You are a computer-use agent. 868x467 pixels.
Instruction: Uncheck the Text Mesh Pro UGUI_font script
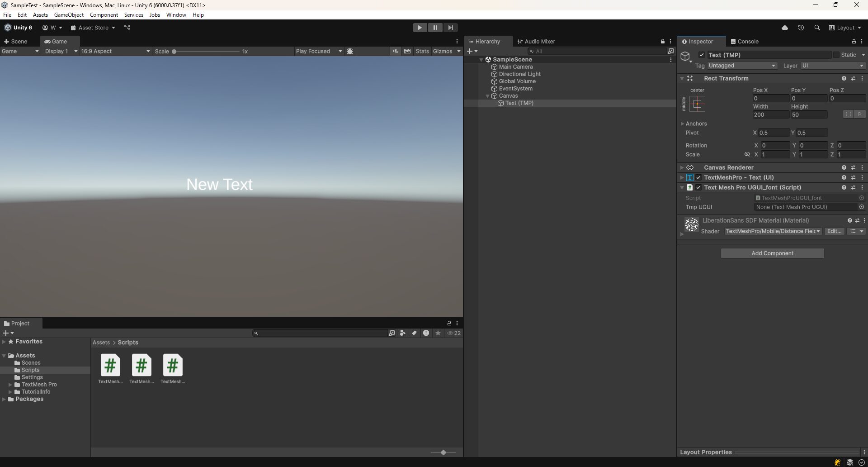pos(698,187)
